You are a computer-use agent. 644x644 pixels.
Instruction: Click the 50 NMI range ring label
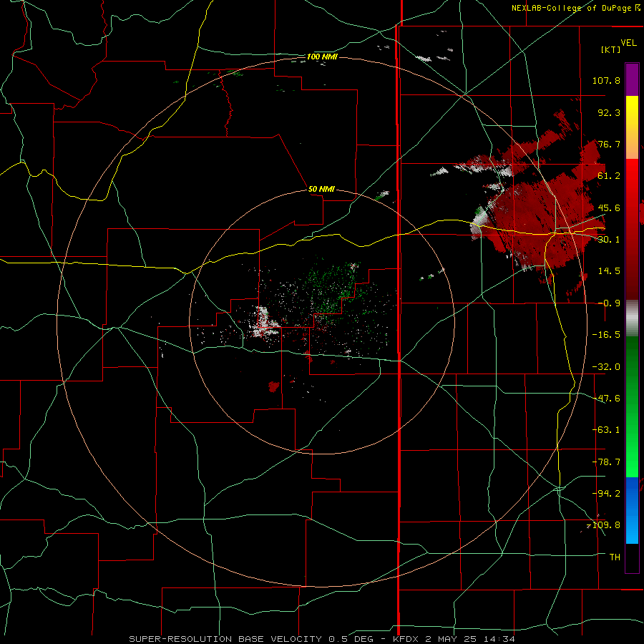[x=321, y=189]
